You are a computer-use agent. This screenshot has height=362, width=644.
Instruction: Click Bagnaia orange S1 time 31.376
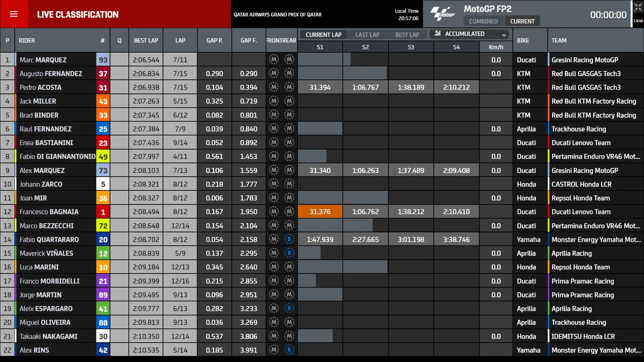coord(320,212)
